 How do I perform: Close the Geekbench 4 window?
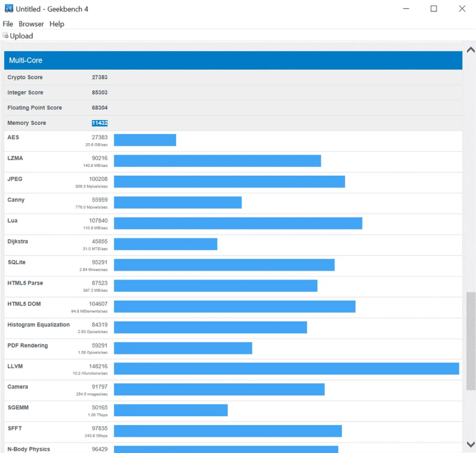(x=462, y=8)
